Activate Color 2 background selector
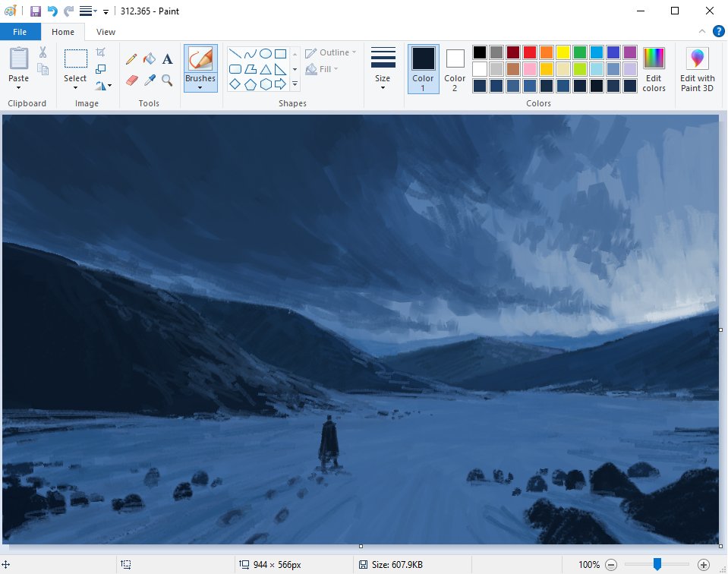 (455, 69)
